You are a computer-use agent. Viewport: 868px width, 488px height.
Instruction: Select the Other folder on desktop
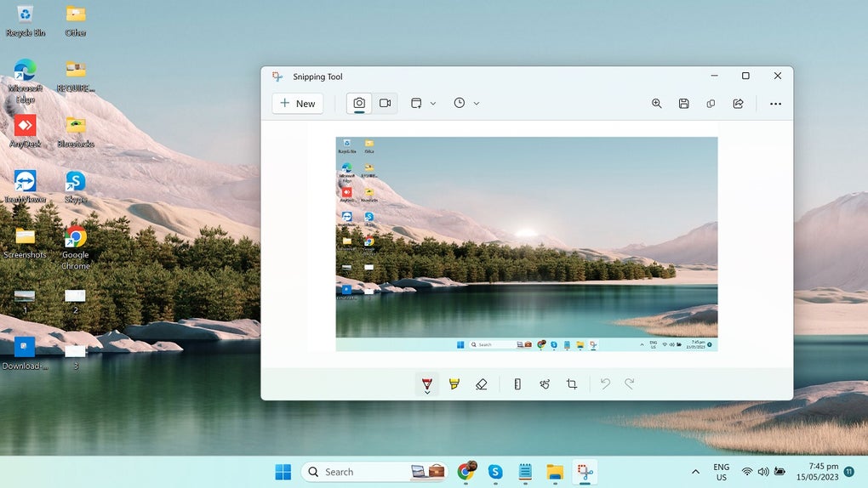pos(76,21)
